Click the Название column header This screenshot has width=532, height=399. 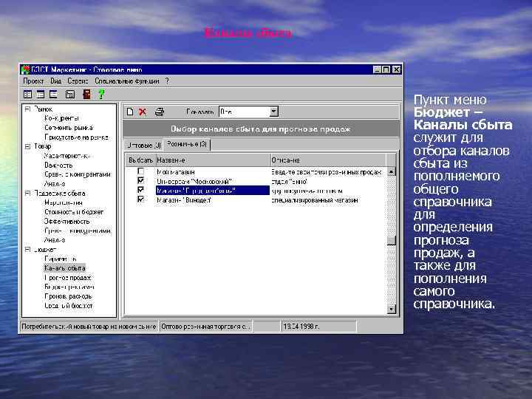212,160
